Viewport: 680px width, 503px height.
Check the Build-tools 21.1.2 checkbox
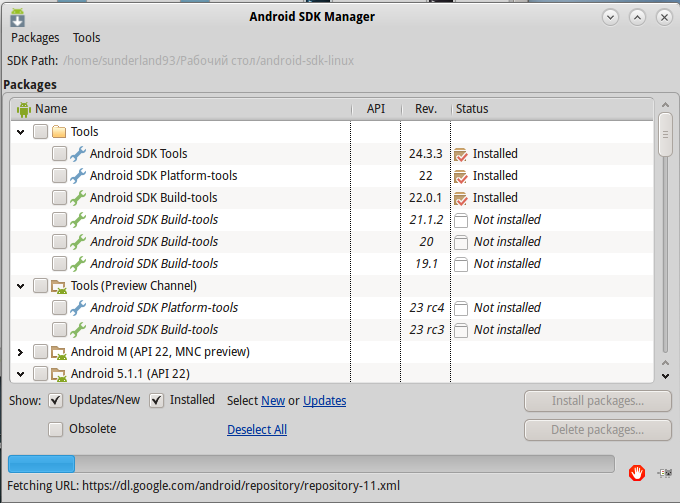tap(59, 219)
